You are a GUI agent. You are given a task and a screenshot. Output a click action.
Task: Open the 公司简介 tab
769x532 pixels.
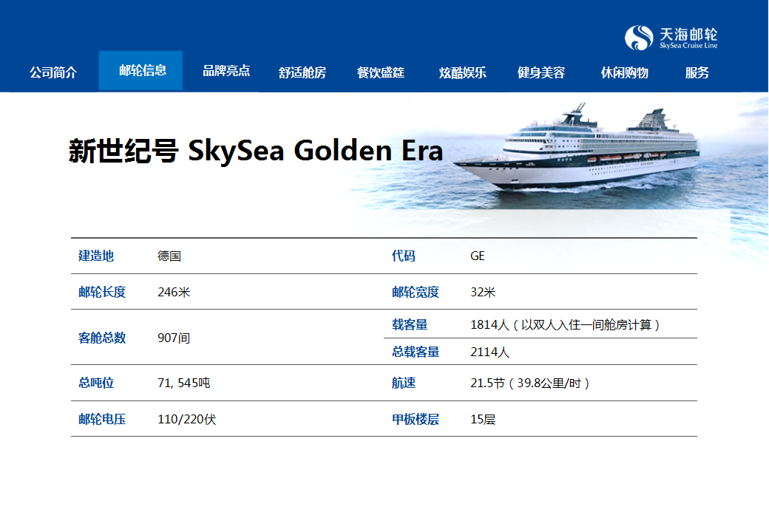pos(53,72)
